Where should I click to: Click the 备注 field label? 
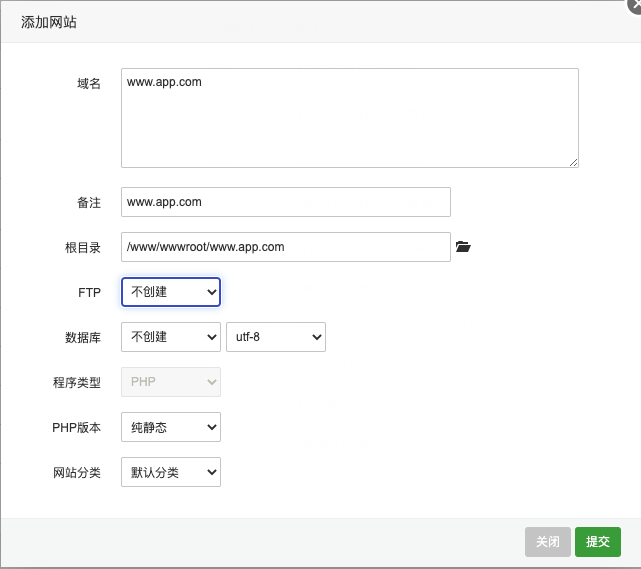89,202
